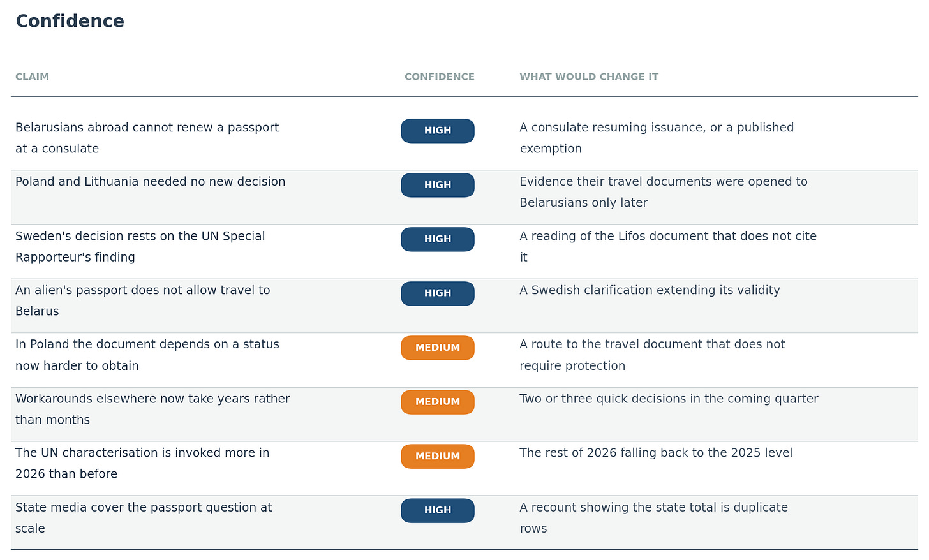The width and height of the screenshot is (929, 560).
Task: Select the recount showing duplicate rows text
Action: (x=654, y=518)
